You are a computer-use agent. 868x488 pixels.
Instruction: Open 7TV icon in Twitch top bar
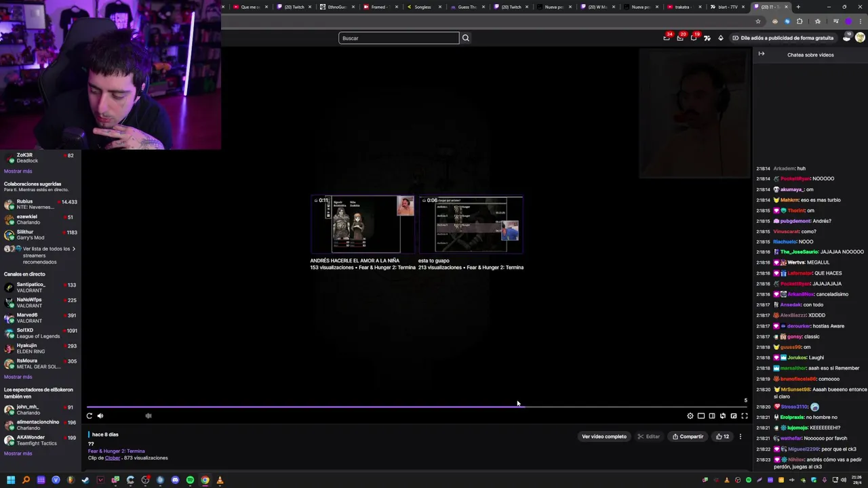(x=707, y=38)
